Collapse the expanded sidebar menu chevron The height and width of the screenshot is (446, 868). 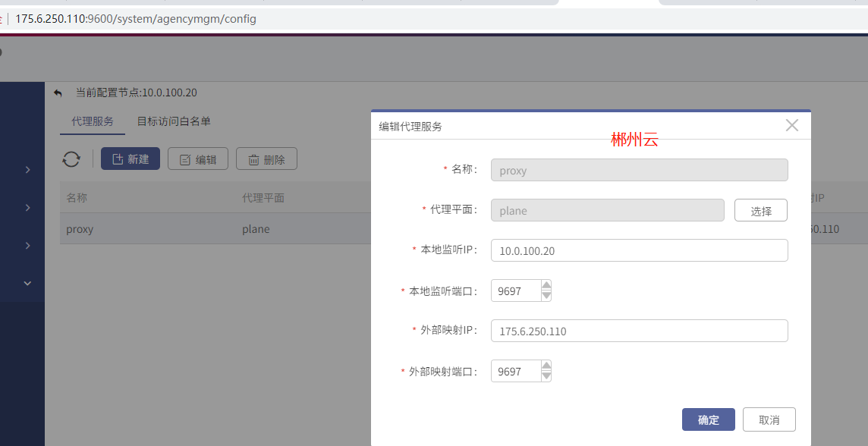click(x=27, y=283)
